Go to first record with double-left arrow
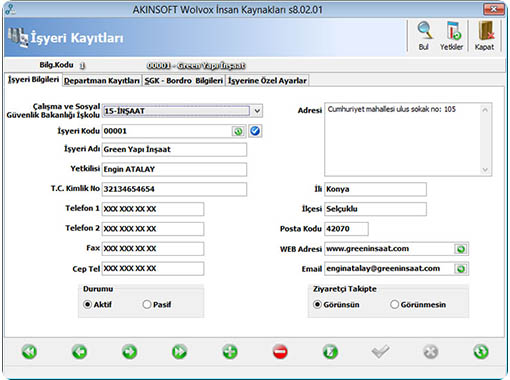The image size is (510, 380). pos(29,352)
